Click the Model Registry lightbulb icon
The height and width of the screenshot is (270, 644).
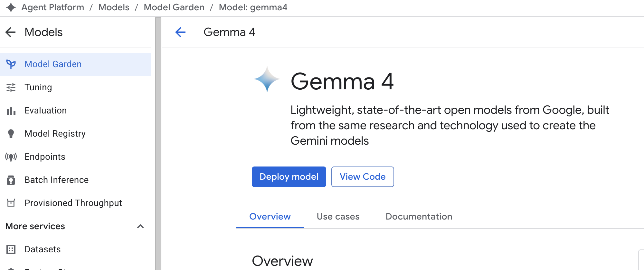click(x=11, y=134)
